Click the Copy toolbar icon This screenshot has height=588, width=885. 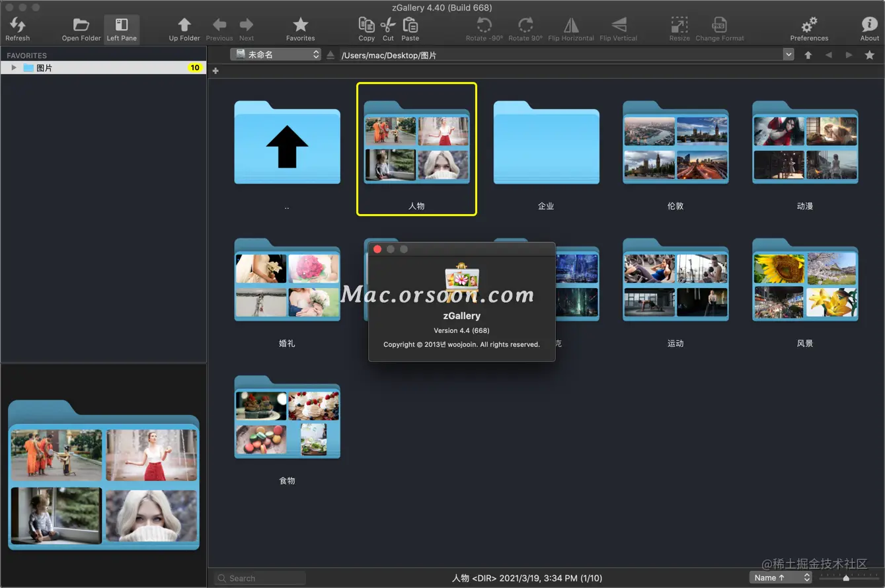[366, 25]
